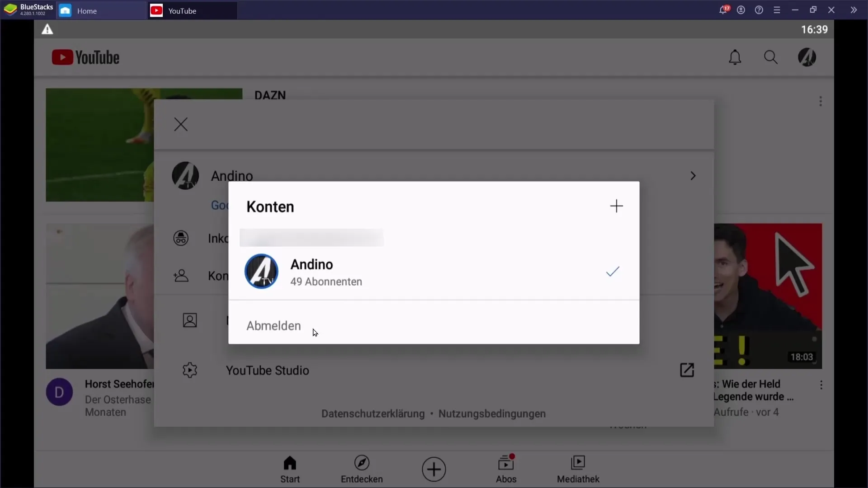The width and height of the screenshot is (868, 488).
Task: Click the BlueStacks logo
Action: coord(10,10)
